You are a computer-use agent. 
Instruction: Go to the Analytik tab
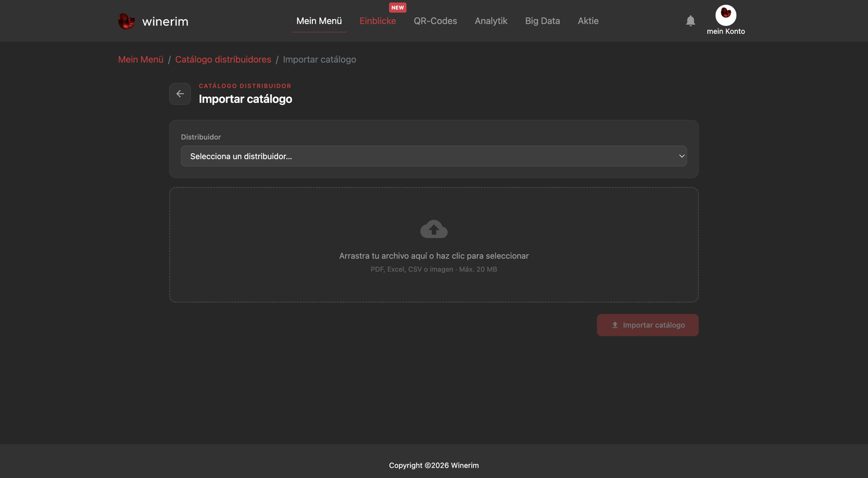(491, 21)
